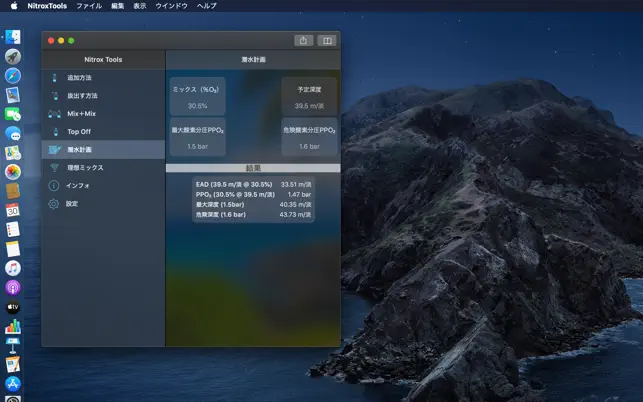This screenshot has width=643, height=402.
Task: Open the App Store Dock icon
Action: point(13,384)
